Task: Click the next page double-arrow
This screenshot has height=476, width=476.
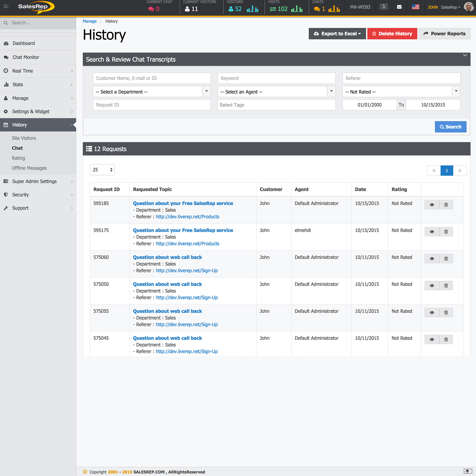Action: pyautogui.click(x=460, y=170)
